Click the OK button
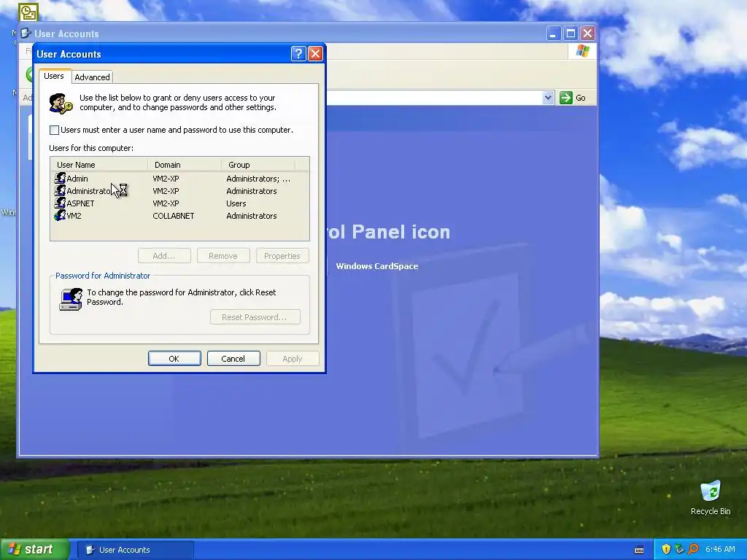 click(174, 359)
